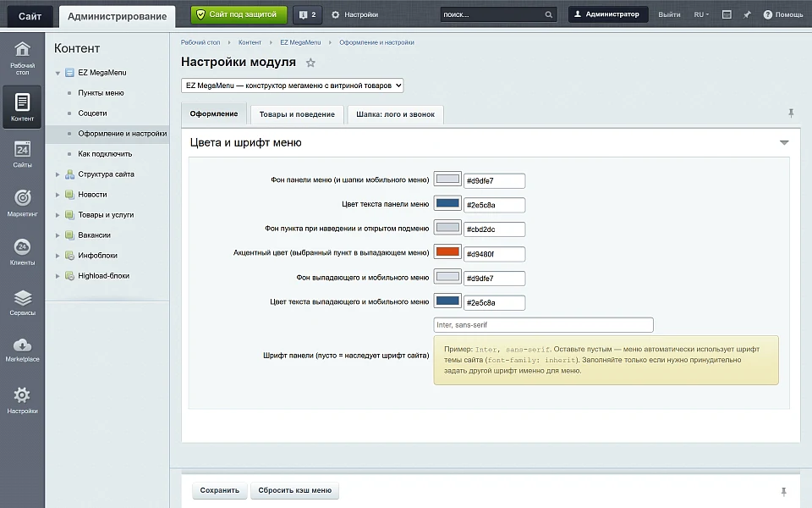Screen dimensions: 812x508
Task: Click the Сайт под защитой button
Action: (x=239, y=14)
